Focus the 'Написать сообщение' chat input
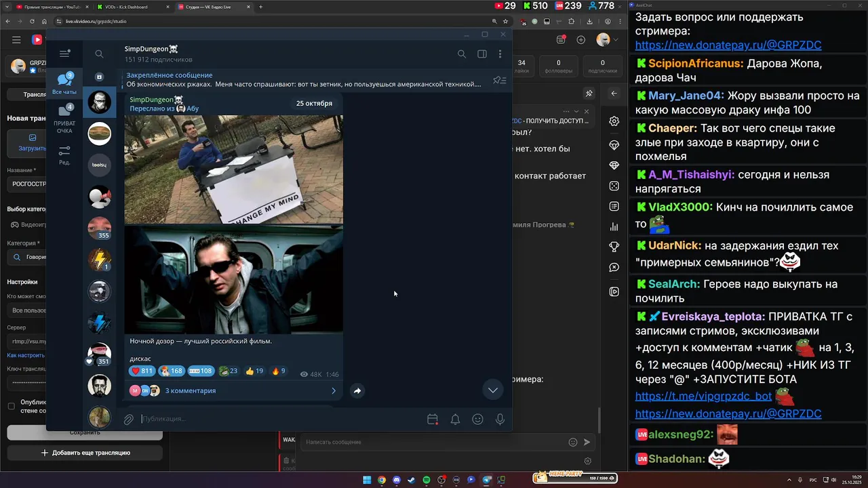 click(434, 442)
